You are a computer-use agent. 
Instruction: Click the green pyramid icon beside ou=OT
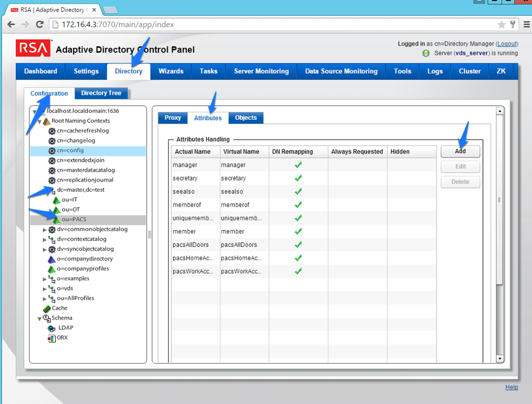click(57, 210)
